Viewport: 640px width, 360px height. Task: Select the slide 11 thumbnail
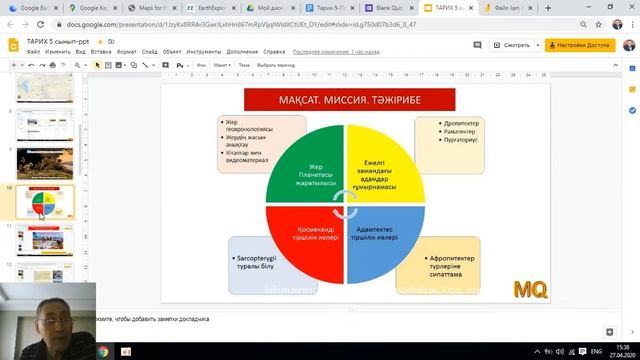pos(45,240)
